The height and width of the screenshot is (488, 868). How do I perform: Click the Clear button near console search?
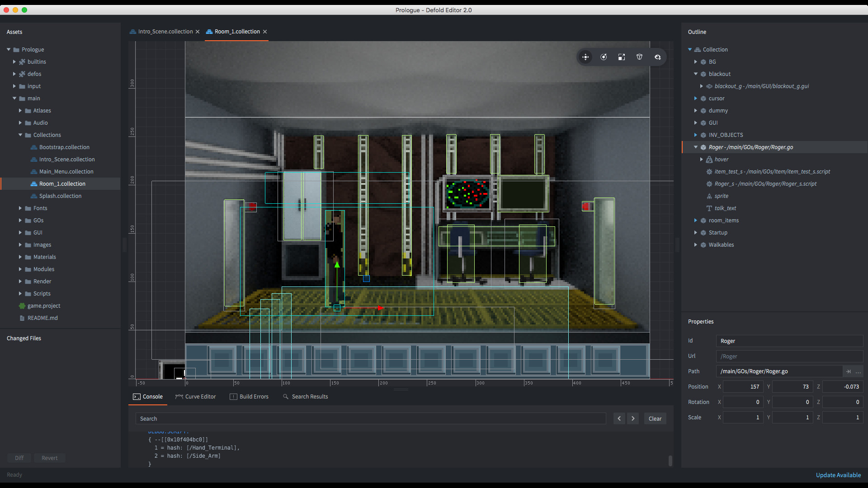click(x=655, y=418)
